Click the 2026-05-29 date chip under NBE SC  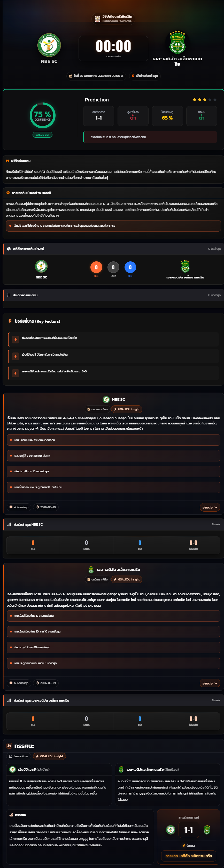click(46, 507)
